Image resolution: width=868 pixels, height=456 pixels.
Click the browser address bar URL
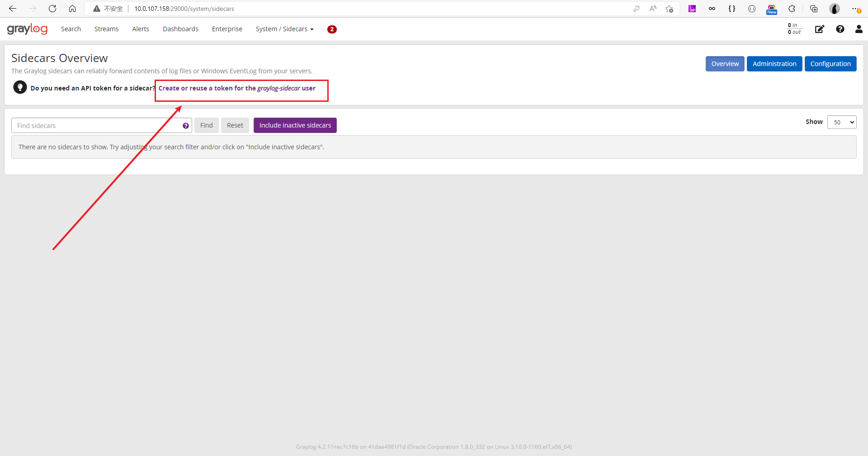point(184,9)
